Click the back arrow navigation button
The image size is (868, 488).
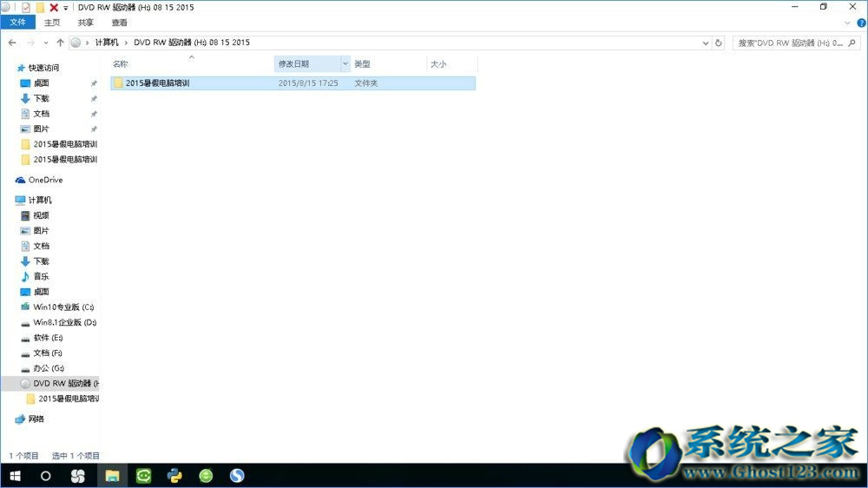coord(12,43)
